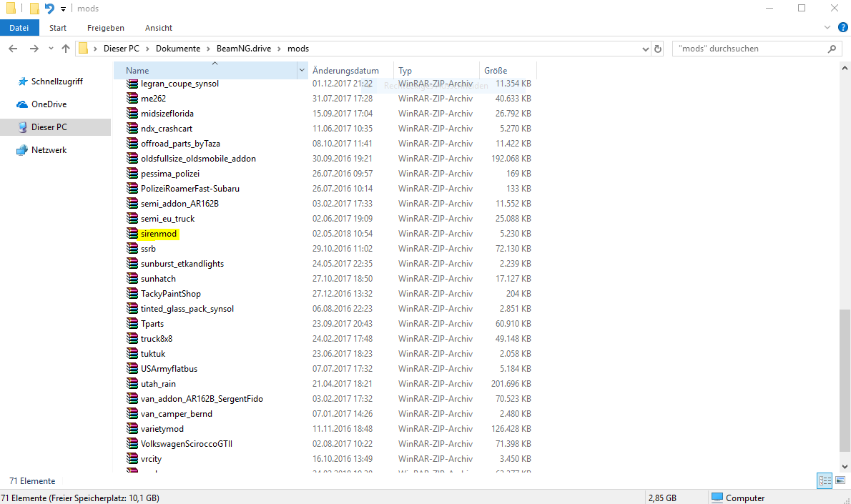Open the Name column filter dropdown
Screen dimensions: 851x504
(x=302, y=70)
